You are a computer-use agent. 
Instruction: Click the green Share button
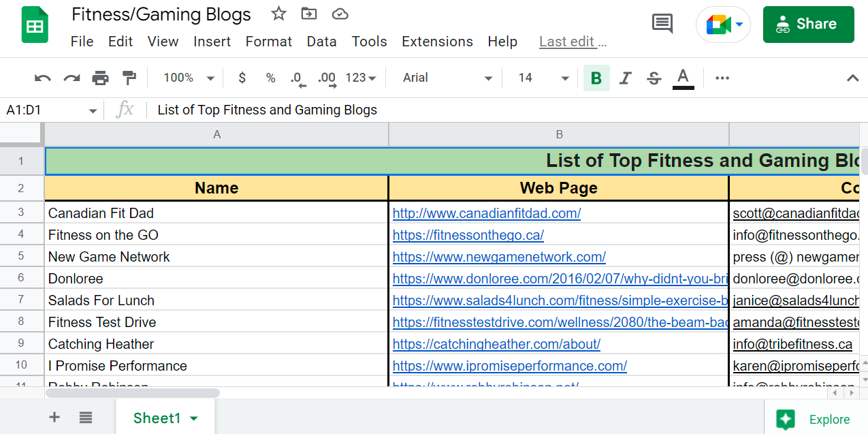pos(808,24)
